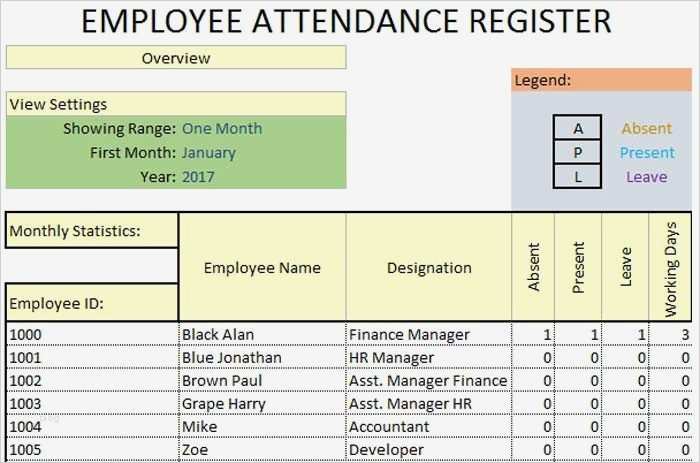Click the Asst. Manager Finance cell
700x463 pixels.
point(429,380)
